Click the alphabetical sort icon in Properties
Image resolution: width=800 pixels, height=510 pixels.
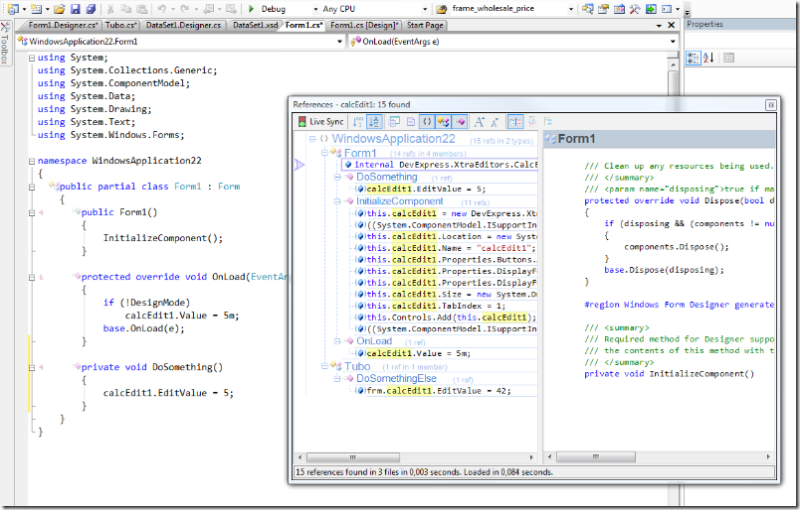click(x=708, y=58)
